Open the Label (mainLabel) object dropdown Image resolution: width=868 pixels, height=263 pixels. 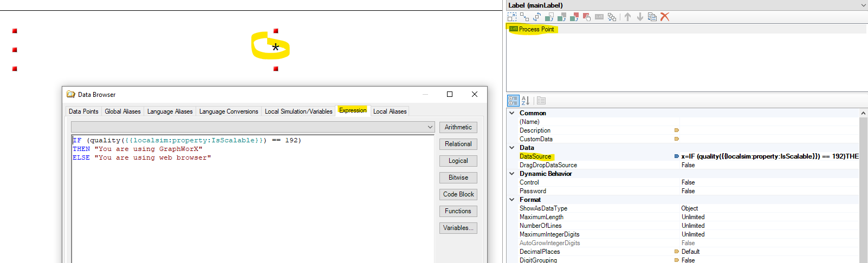click(863, 5)
